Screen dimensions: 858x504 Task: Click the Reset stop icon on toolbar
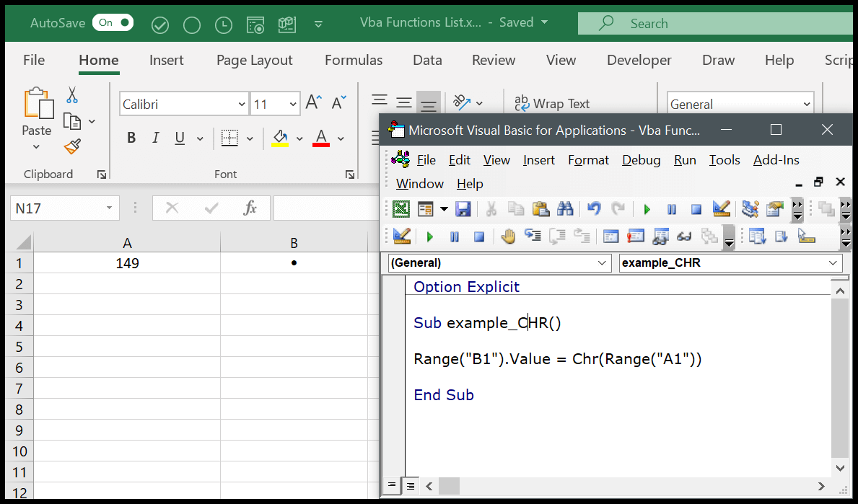point(695,209)
